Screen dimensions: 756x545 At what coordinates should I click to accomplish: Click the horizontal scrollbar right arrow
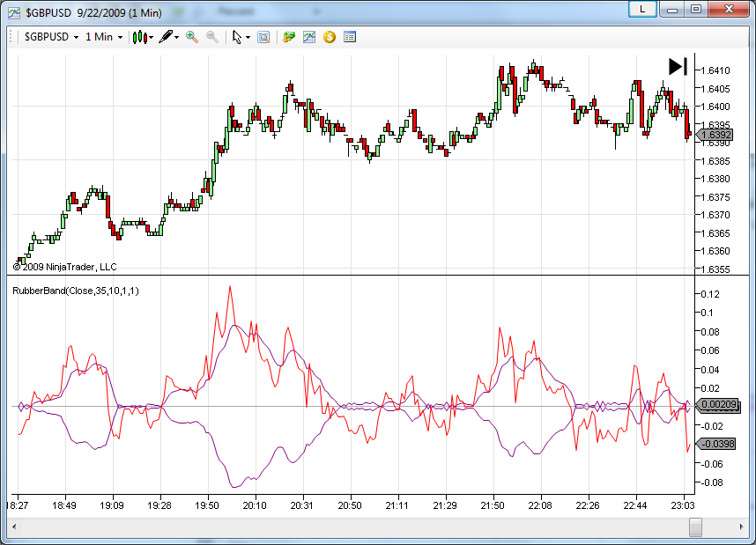(742, 527)
